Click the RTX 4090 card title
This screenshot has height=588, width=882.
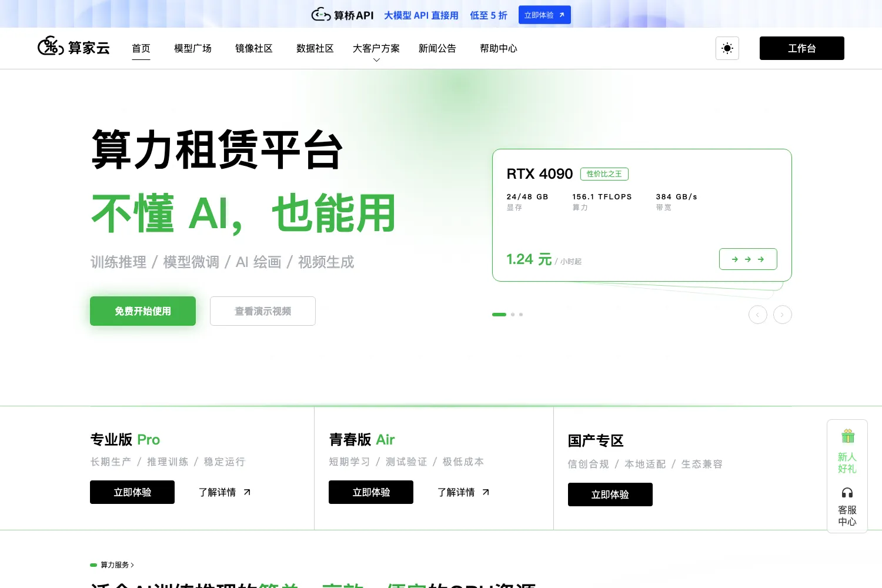[x=540, y=174]
